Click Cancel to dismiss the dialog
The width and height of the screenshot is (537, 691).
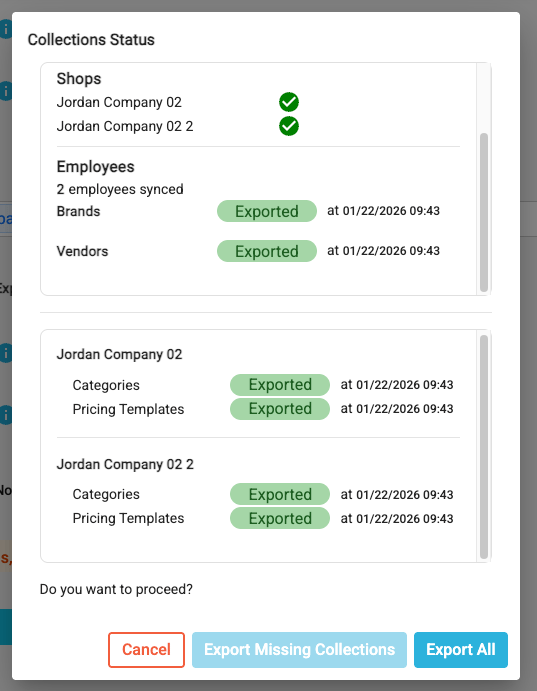click(x=146, y=650)
